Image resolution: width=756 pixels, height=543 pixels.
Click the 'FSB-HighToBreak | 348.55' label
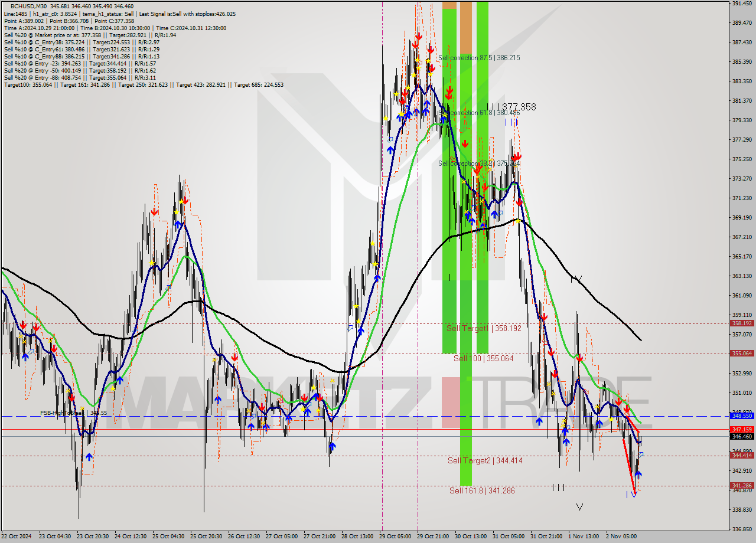[73, 413]
